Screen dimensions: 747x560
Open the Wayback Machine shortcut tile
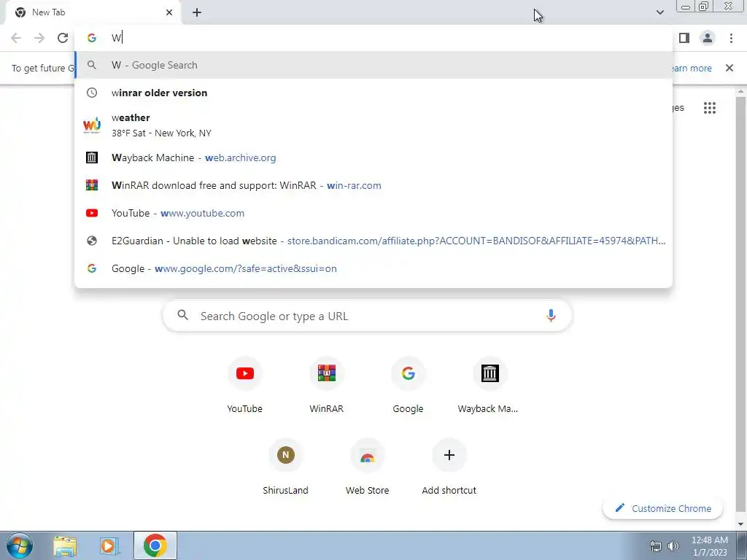coord(489,386)
